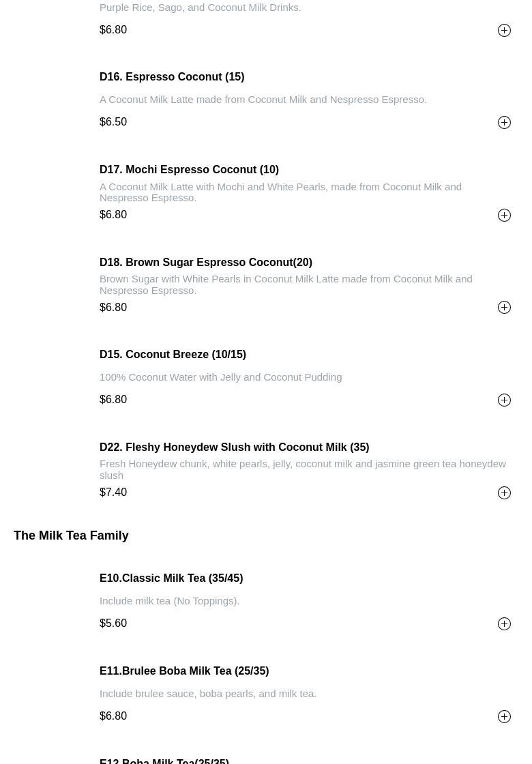The height and width of the screenshot is (764, 532).
Task: Add D18 Brown Sugar Espresso Coconut item
Action: pos(504,308)
